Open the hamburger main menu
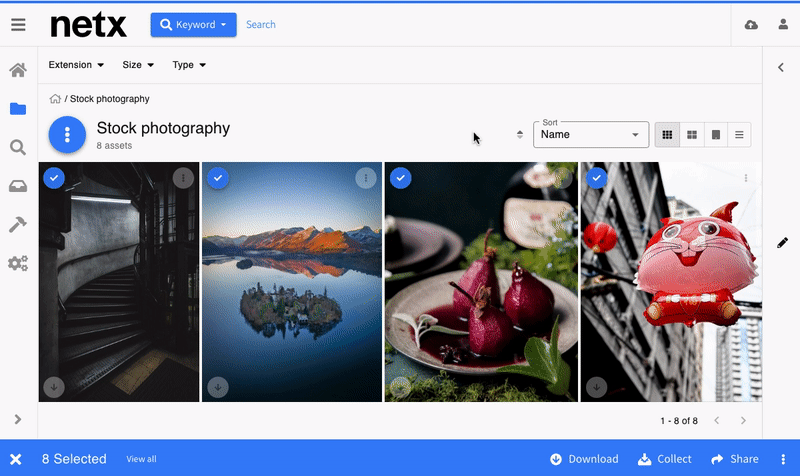Screen dimensions: 800x476 pos(18,24)
